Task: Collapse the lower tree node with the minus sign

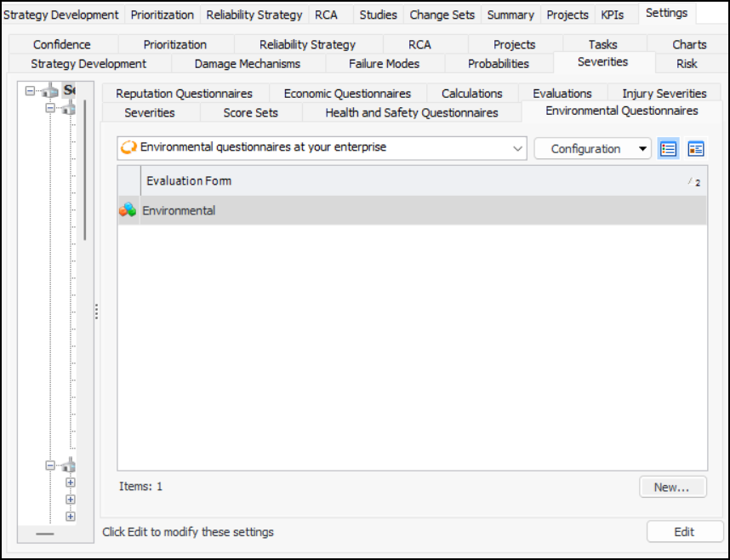Action: (x=50, y=465)
